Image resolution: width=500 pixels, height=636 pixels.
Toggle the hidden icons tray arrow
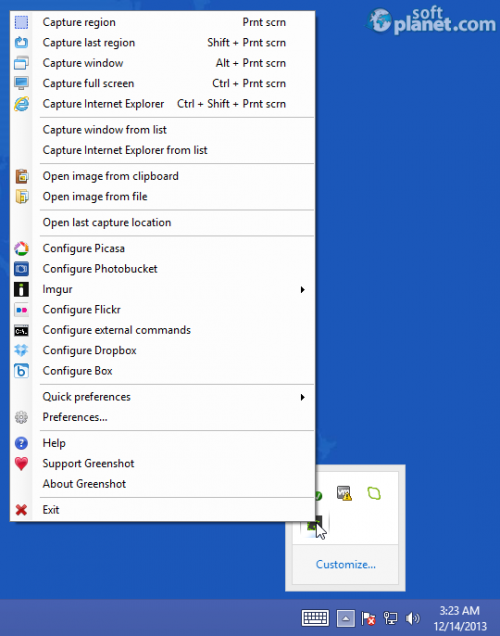coord(345,619)
